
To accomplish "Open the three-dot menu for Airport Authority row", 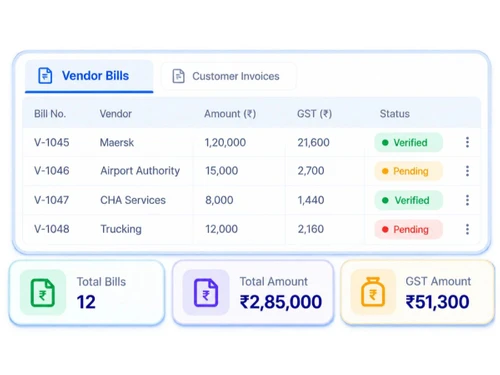I will pos(467,171).
